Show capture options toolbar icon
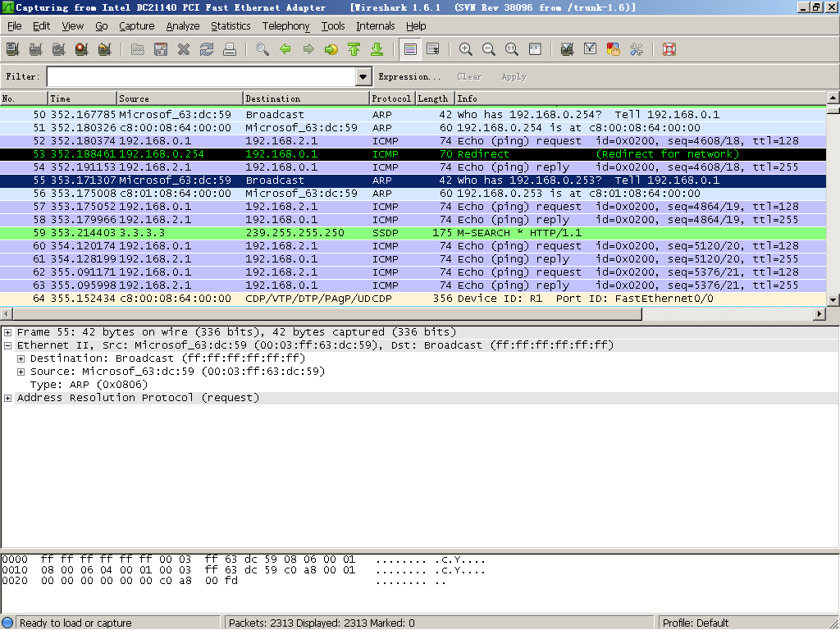 click(36, 49)
